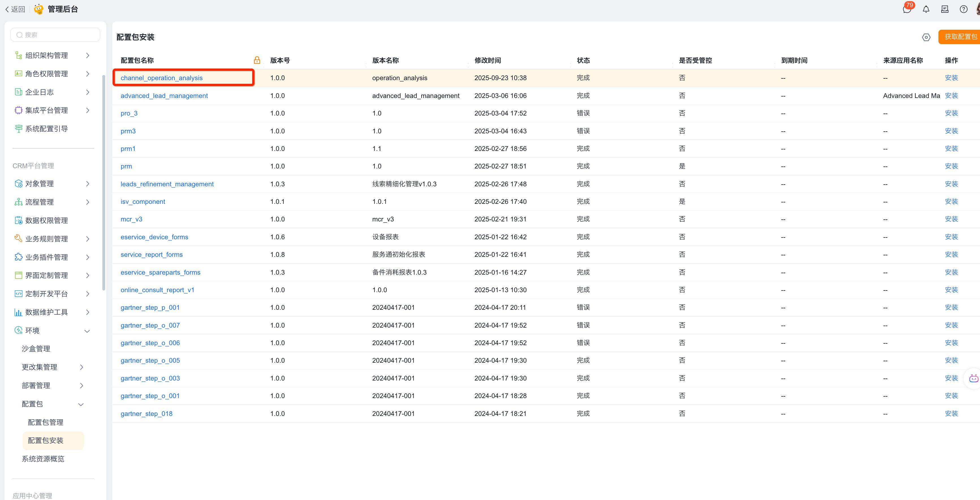Viewport: 980px width, 500px height.
Task: Click the lock icon beside 配置包名称 header
Action: pyautogui.click(x=257, y=60)
